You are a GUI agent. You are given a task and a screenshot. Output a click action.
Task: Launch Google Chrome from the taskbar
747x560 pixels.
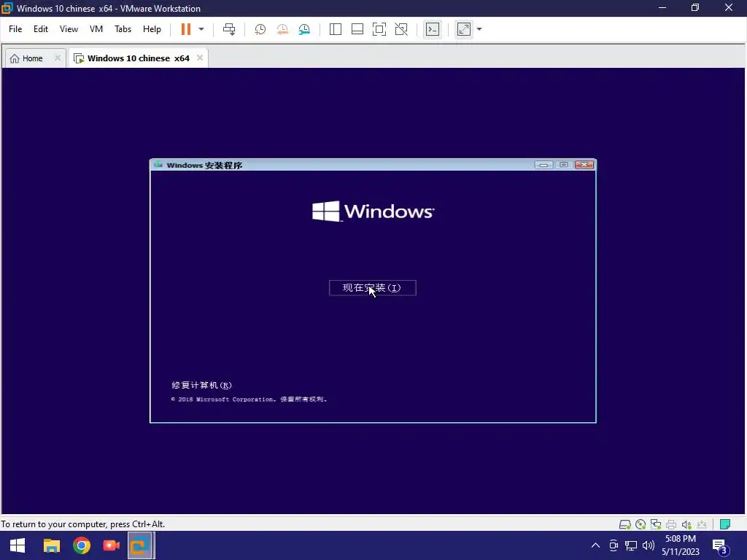(x=82, y=545)
